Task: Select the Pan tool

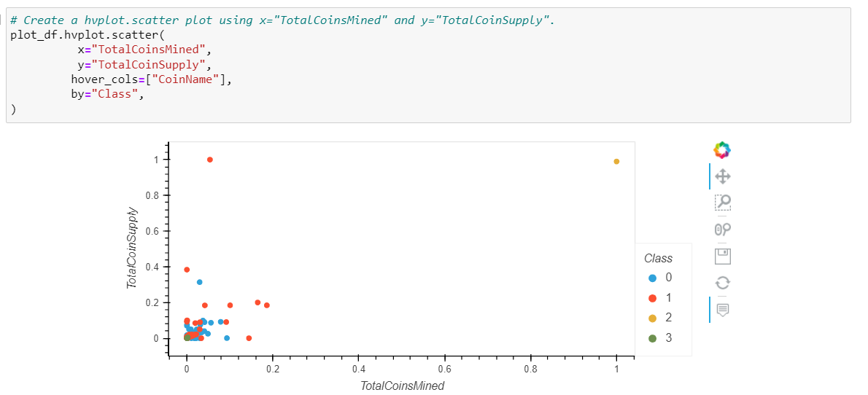Action: (723, 176)
